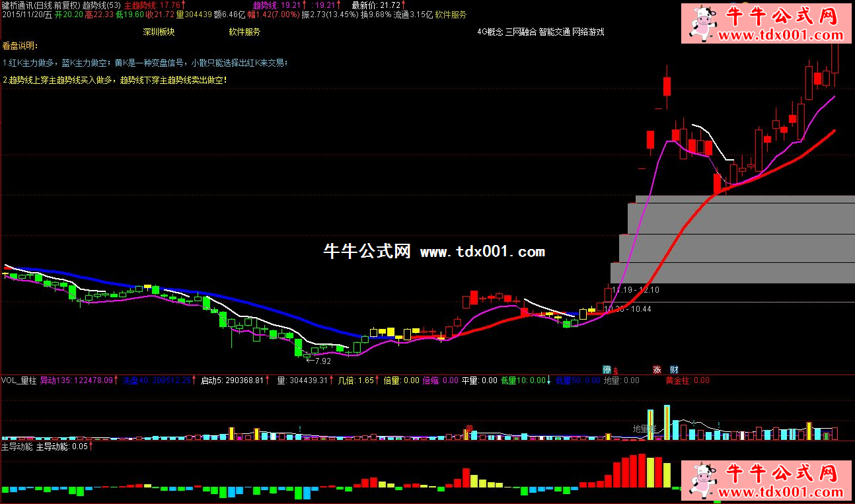The image size is (855, 504).
Task: Open the 网络游戏 concept link
Action: click(x=588, y=32)
